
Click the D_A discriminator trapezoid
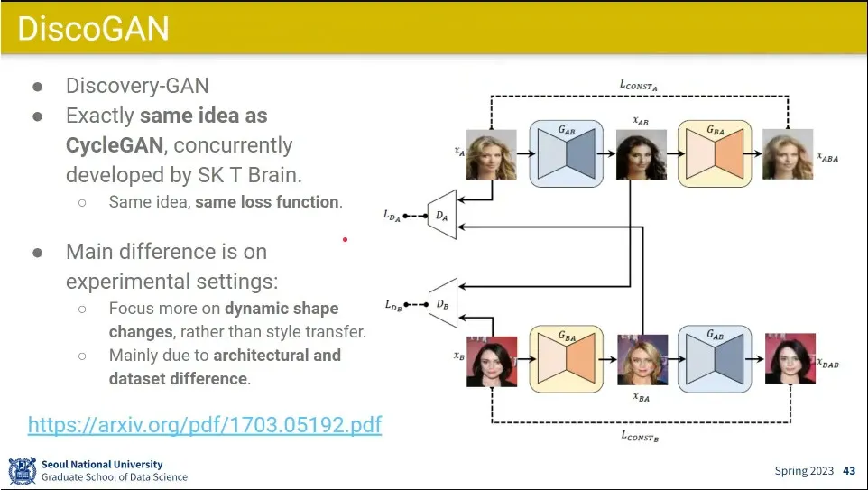point(442,215)
